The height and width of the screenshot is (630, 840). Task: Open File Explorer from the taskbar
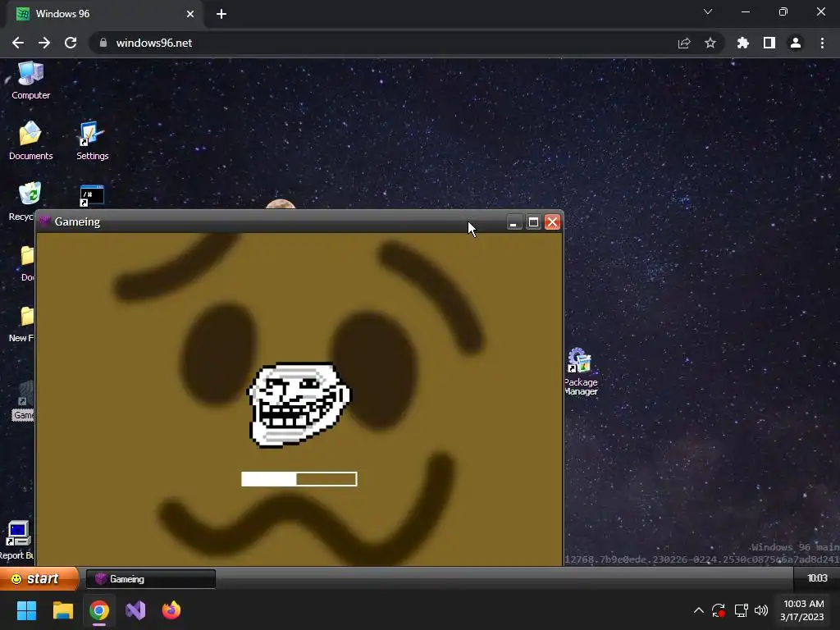[x=62, y=610]
